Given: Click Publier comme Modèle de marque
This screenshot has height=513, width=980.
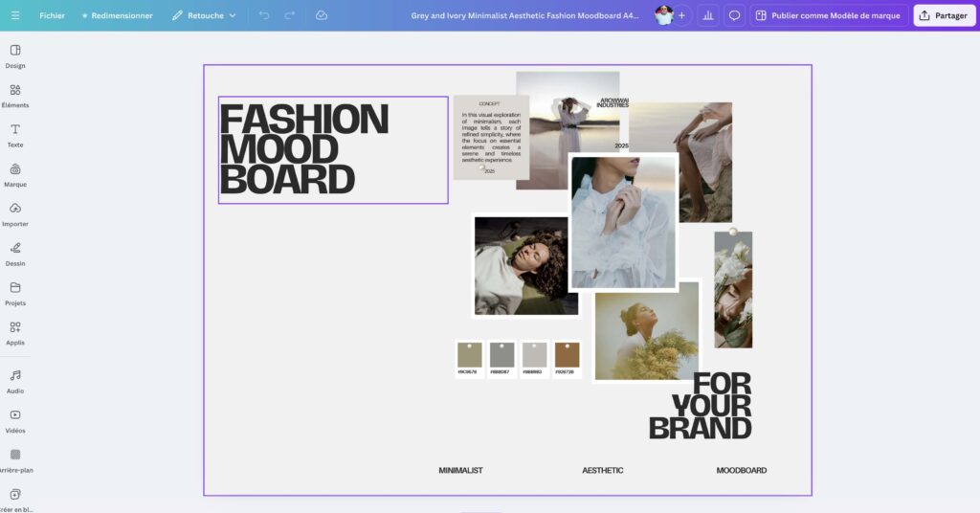Looking at the screenshot, I should coord(828,15).
